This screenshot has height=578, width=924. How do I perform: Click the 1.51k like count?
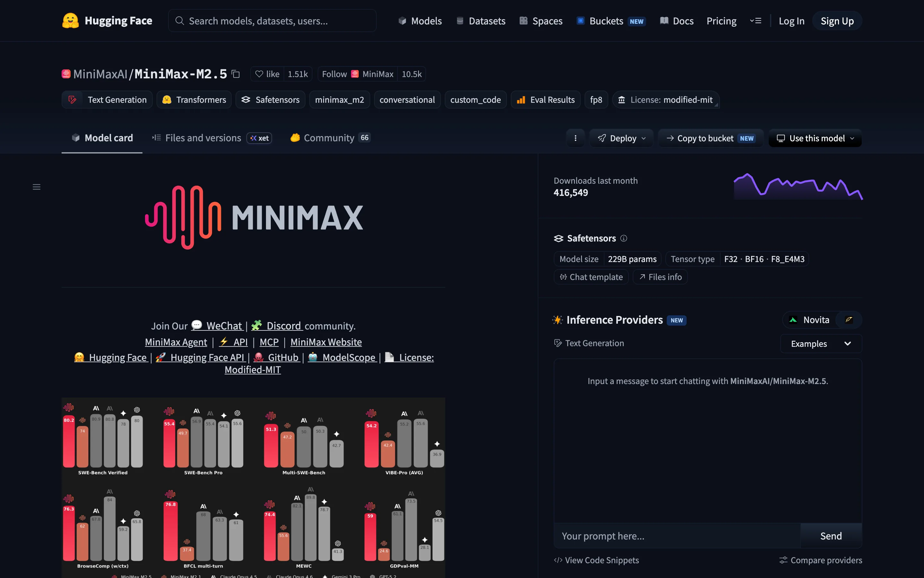pyautogui.click(x=298, y=74)
